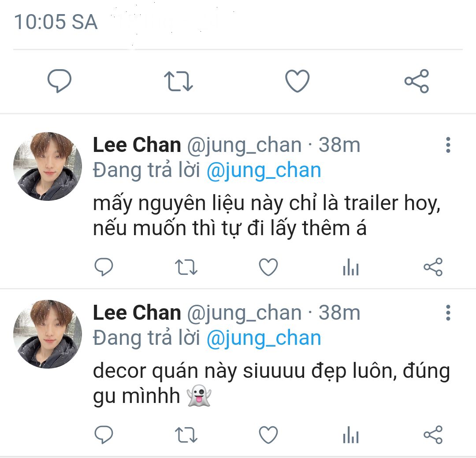Screen dimensions: 476x458
Task: Share the 'decor quán này' tweet
Action: pos(433,435)
